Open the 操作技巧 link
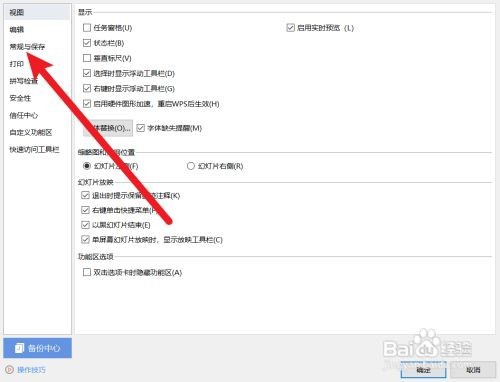The width and height of the screenshot is (500, 382). [31, 370]
